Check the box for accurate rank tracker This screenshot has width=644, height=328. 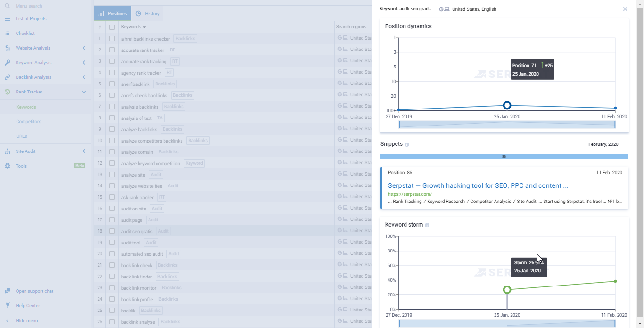(112, 50)
